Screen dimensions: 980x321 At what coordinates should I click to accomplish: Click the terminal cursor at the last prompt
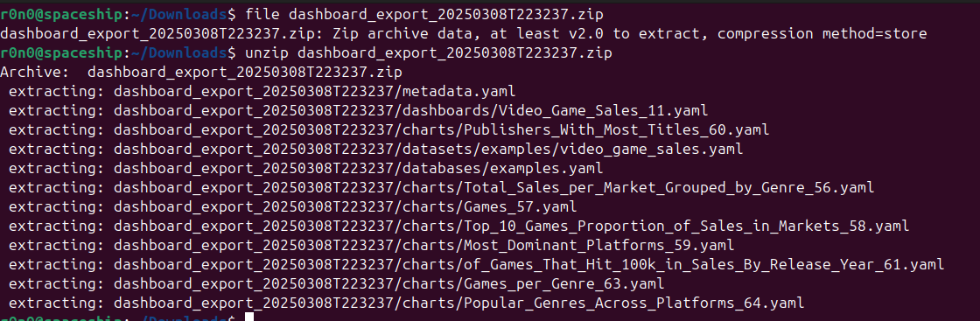pyautogui.click(x=249, y=318)
